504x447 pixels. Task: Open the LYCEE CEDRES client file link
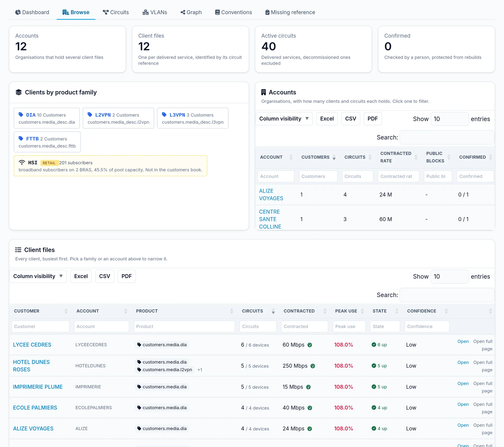click(32, 345)
